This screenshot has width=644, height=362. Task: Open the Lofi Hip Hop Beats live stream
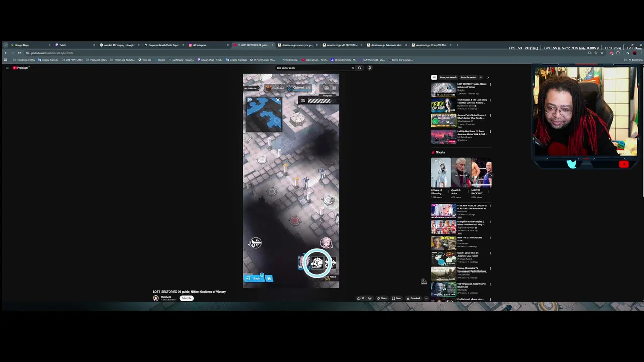(443, 136)
